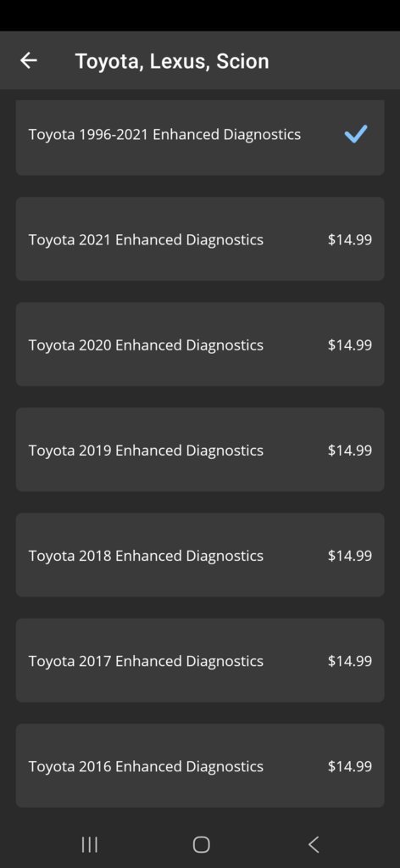Select Toyota 2018 Enhanced Diagnostics
400x868 pixels.
click(200, 555)
